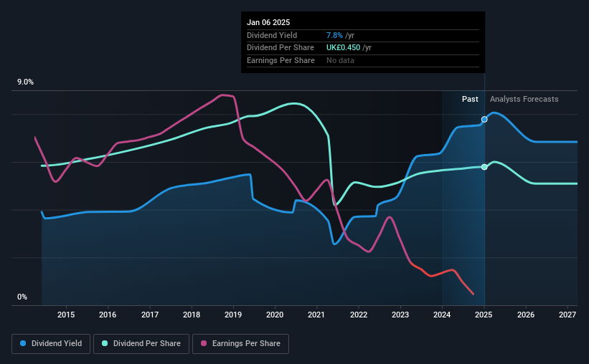This screenshot has width=589, height=364.
Task: Click the 2016 x-axis label
Action: click(x=108, y=315)
